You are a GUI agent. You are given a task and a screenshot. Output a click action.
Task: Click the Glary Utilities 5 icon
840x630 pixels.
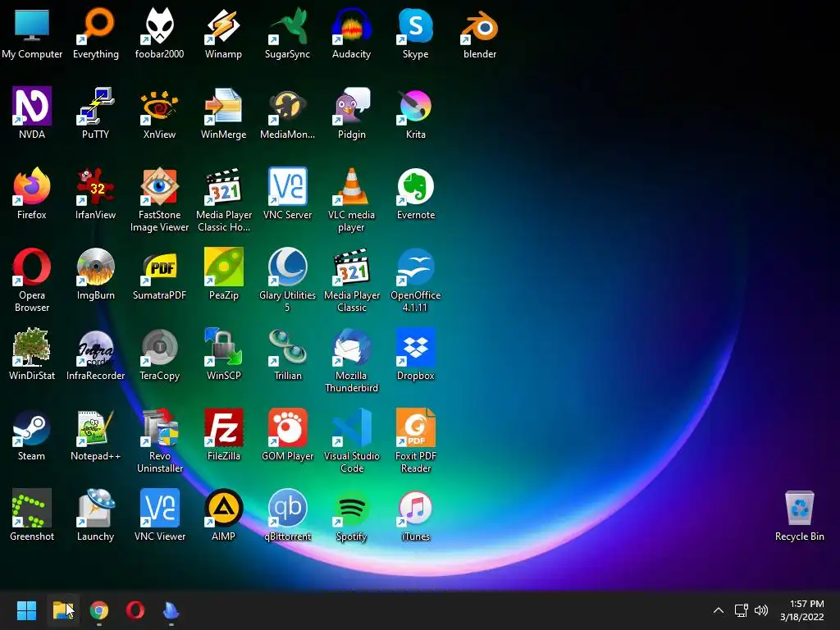point(288,267)
